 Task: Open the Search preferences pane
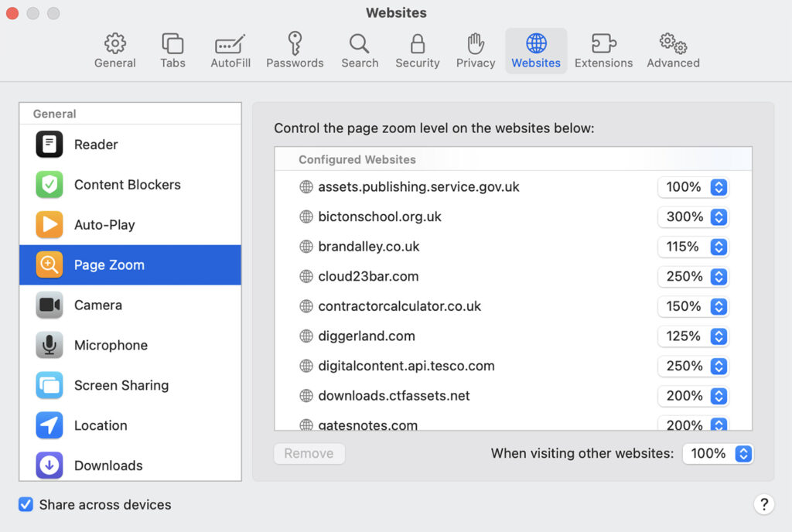point(359,50)
